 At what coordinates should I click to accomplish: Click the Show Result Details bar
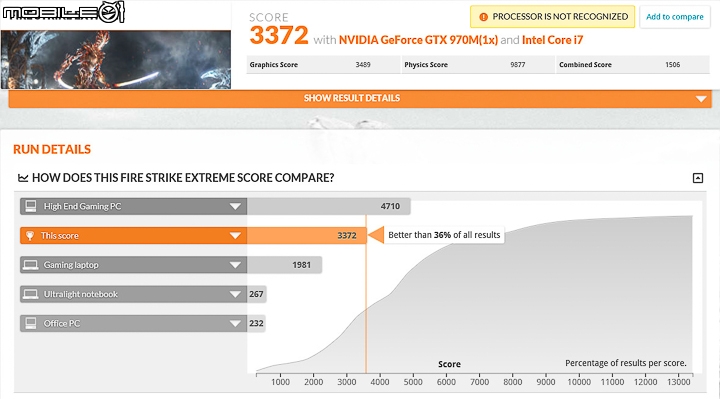(360, 99)
